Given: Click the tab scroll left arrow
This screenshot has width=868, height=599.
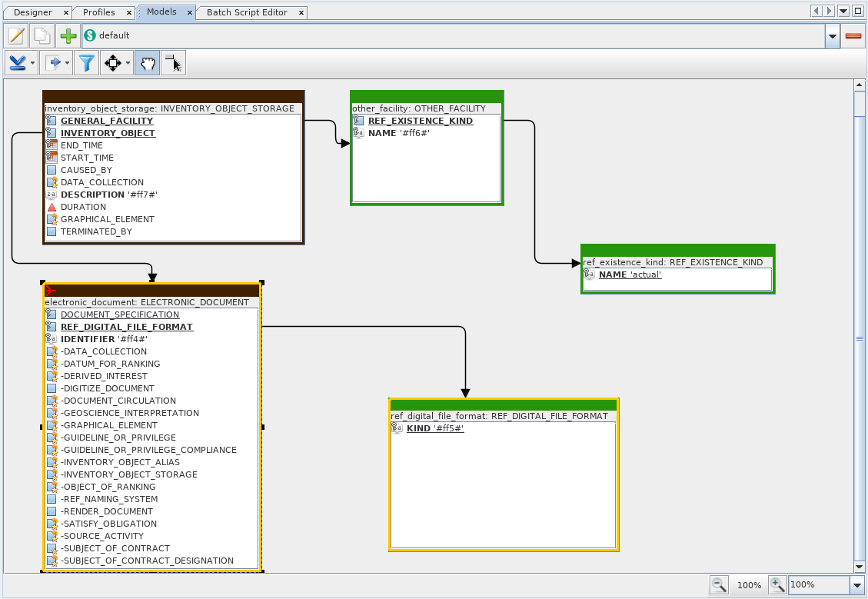Looking at the screenshot, I should tap(816, 11).
